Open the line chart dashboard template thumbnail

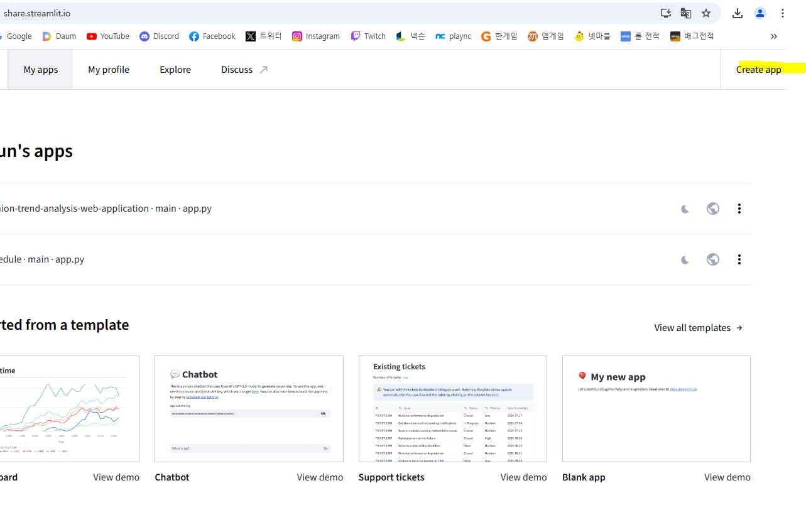[x=70, y=409]
